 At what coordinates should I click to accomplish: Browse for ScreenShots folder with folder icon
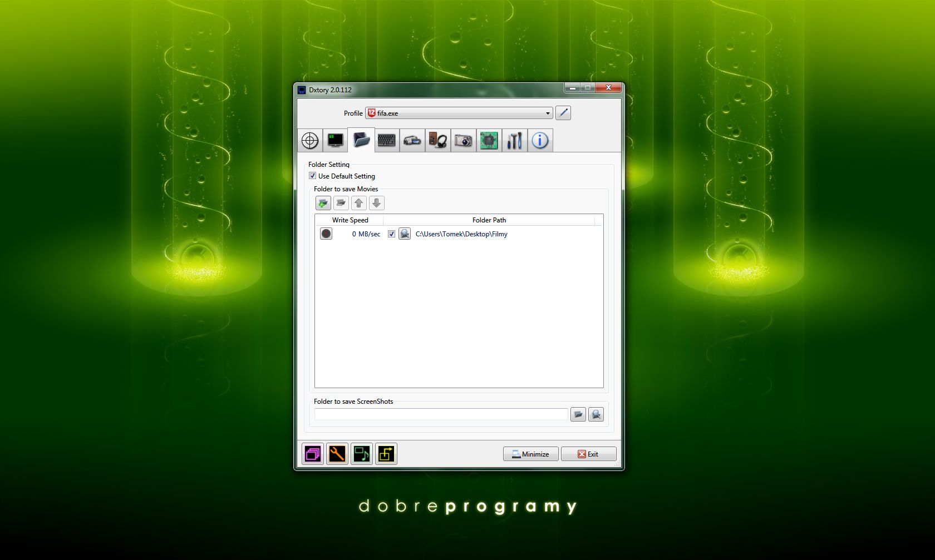578,414
